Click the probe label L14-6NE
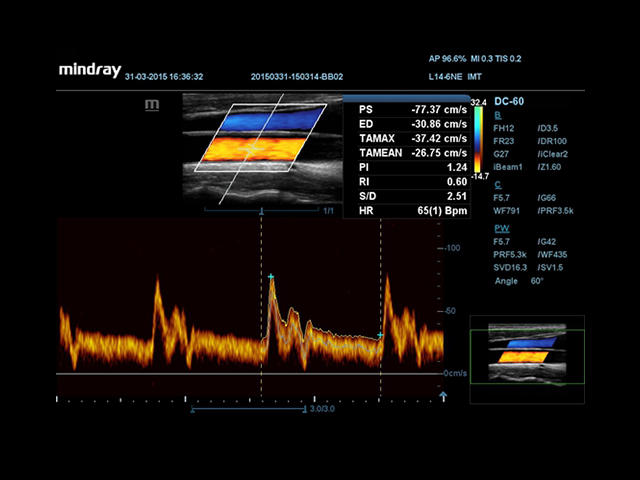This screenshot has height=480, width=640. tap(445, 77)
